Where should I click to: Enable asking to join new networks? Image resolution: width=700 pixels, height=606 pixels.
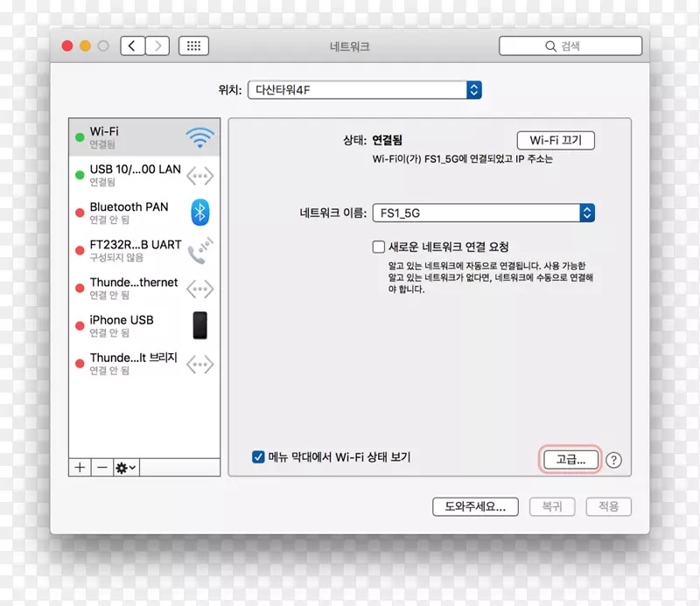[x=377, y=246]
